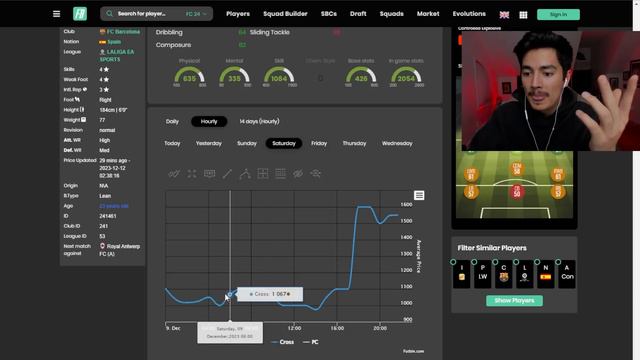Select the table-like lines chart tool
Screen dimensions: 640x360
coord(280,174)
